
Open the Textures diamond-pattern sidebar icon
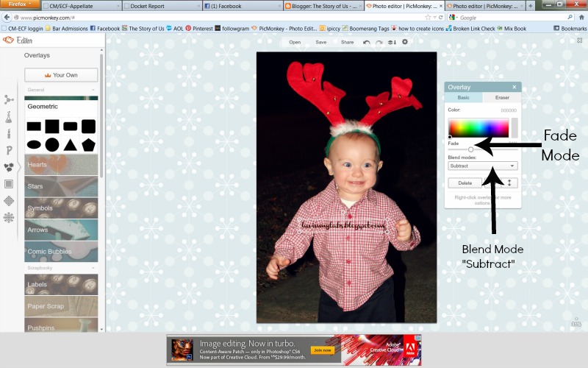click(x=9, y=201)
